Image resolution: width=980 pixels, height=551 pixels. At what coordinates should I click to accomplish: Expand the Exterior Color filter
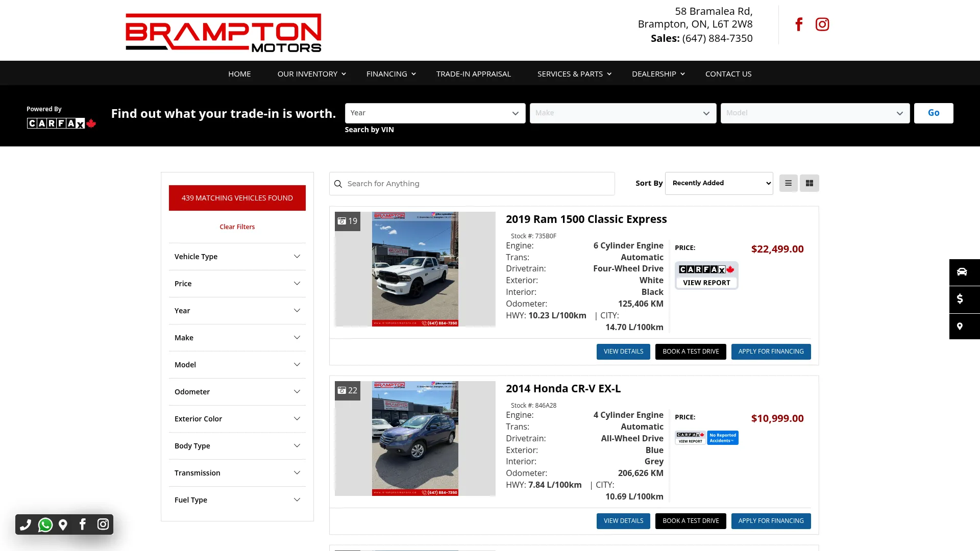[237, 419]
